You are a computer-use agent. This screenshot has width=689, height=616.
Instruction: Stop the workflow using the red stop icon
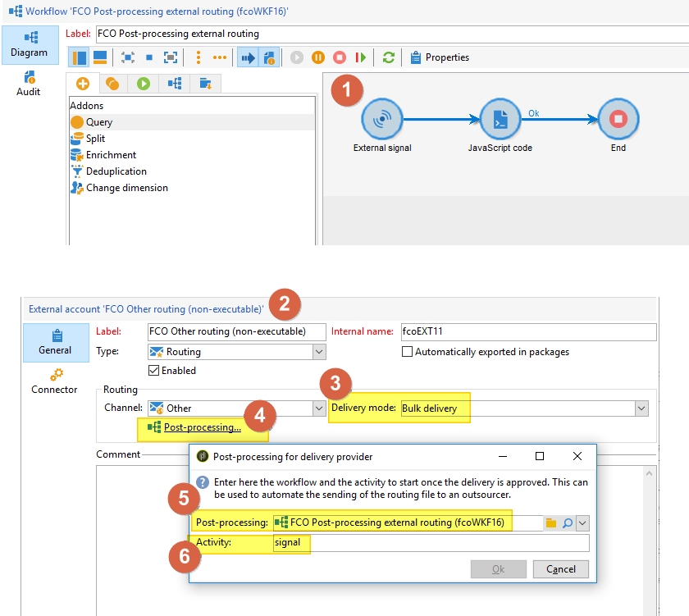[339, 57]
